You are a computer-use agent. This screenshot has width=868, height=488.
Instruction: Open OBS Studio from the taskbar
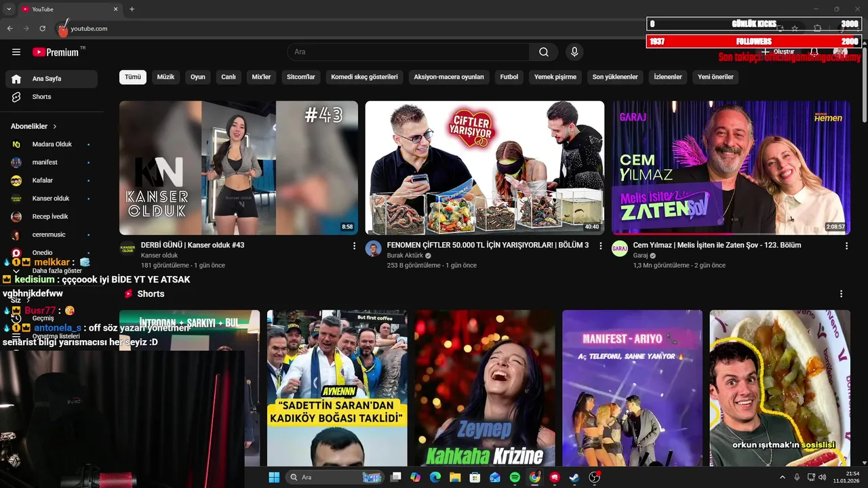click(x=595, y=477)
